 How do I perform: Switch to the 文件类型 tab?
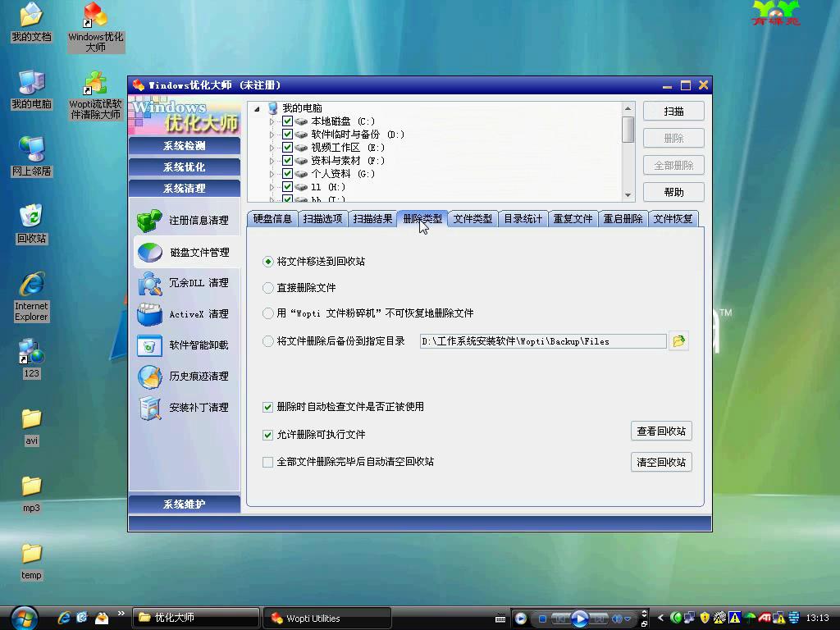472,218
